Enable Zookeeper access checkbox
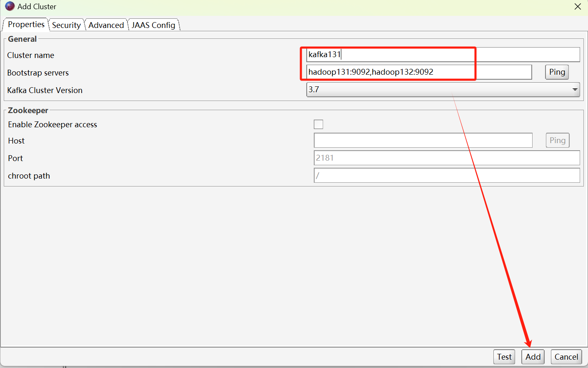 pos(318,124)
